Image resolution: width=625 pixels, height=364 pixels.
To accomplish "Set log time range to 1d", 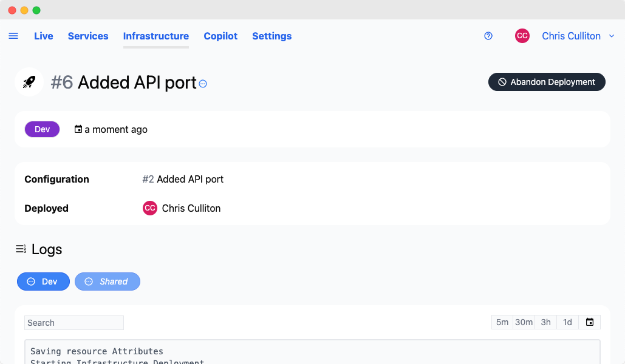I will click(x=567, y=322).
